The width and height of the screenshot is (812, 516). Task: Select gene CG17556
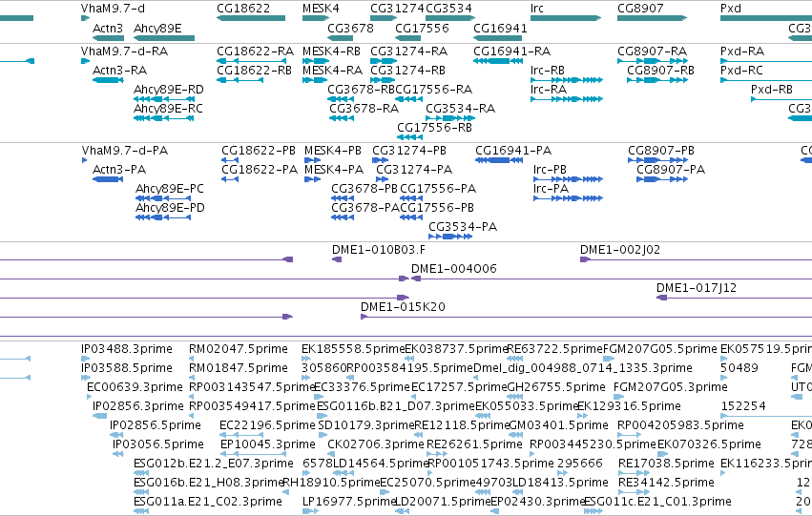[x=408, y=38]
